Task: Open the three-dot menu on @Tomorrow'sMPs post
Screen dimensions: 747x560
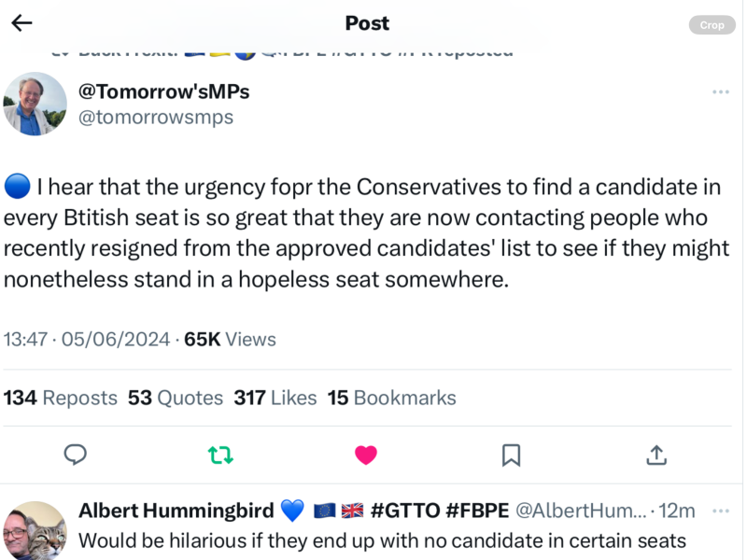Action: (x=720, y=92)
